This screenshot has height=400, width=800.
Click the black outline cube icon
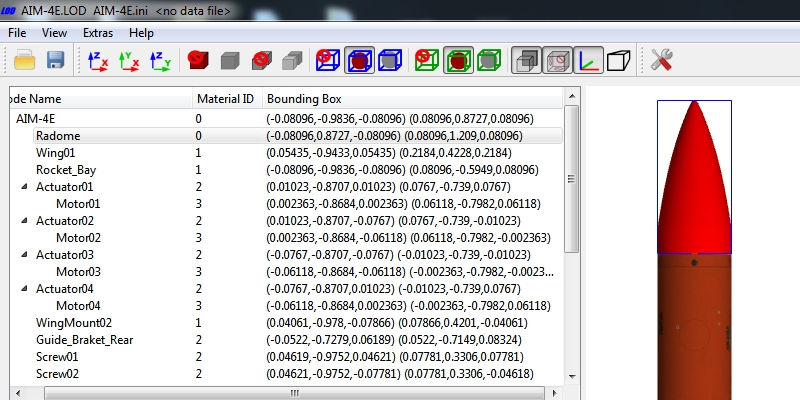pyautogui.click(x=619, y=61)
